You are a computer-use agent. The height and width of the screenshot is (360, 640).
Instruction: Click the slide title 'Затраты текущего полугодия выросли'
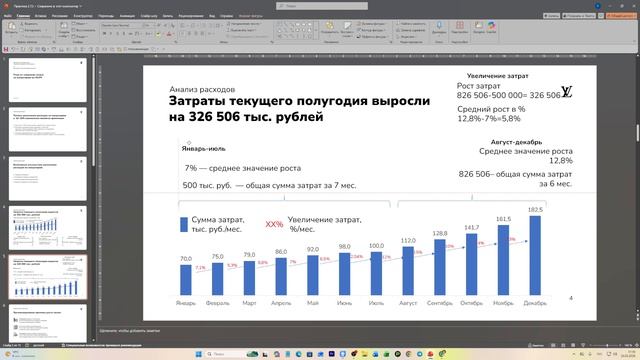coord(299,101)
